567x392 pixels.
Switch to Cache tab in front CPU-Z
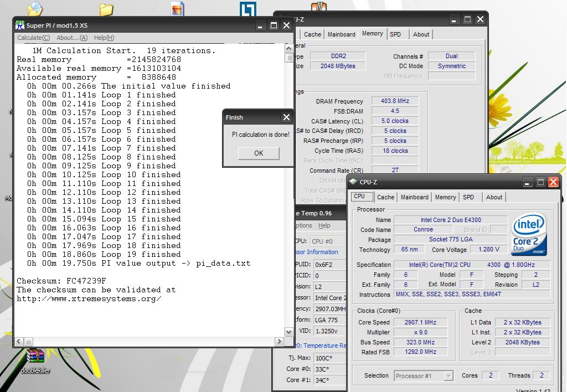tap(385, 197)
